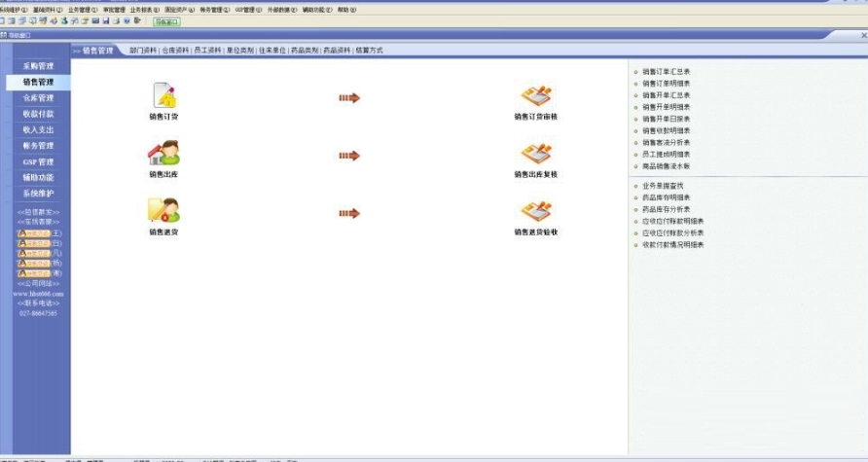
Task: Open the 辅助功能 menu in menu bar
Action: click(317, 10)
